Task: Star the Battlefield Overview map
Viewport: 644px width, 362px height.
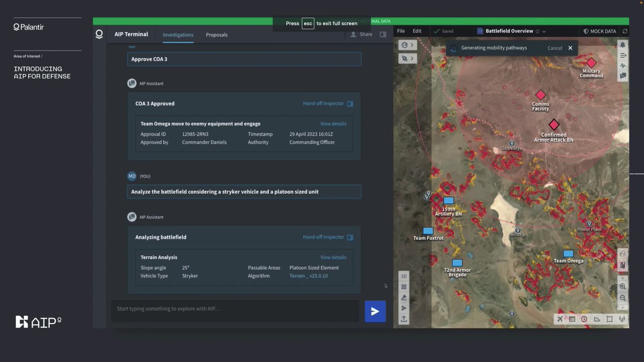Action: (537, 31)
